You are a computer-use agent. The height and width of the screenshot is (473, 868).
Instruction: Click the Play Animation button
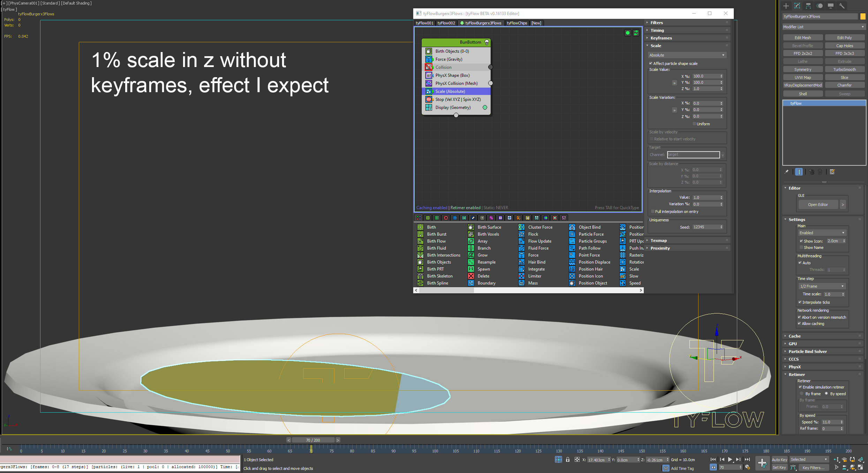coord(730,460)
